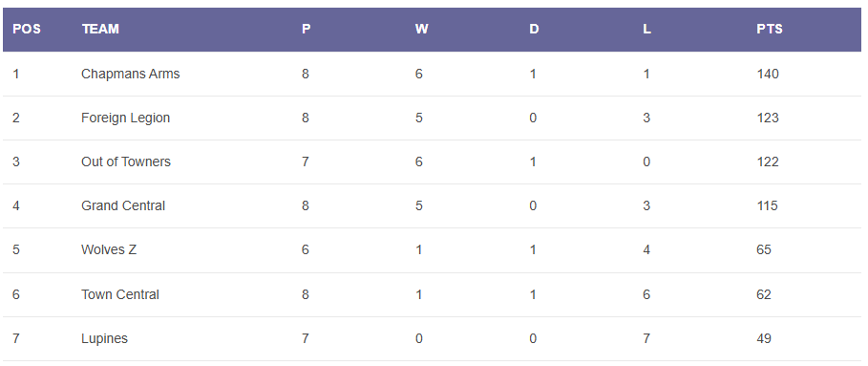868x366 pixels.
Task: Open the Foreign Legion team entry
Action: [x=126, y=118]
